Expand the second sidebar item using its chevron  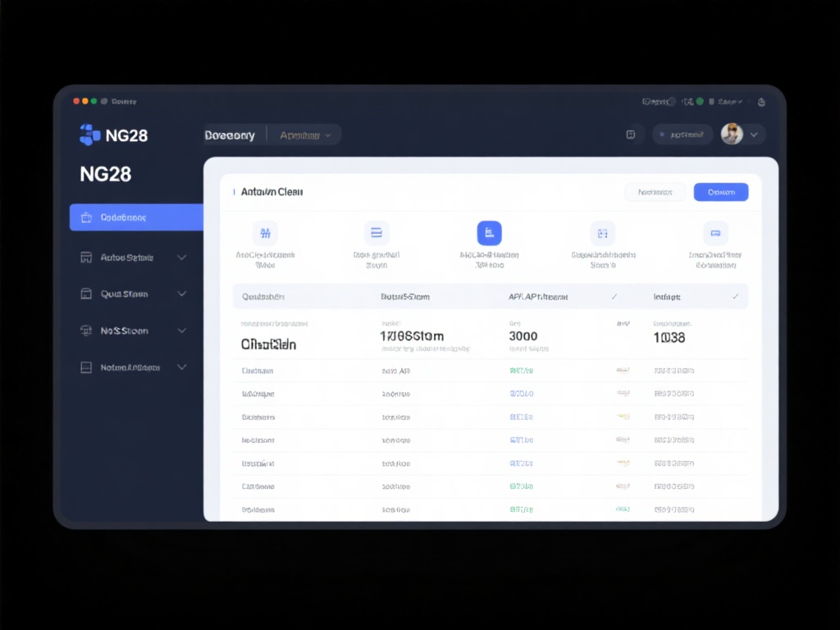(181, 257)
